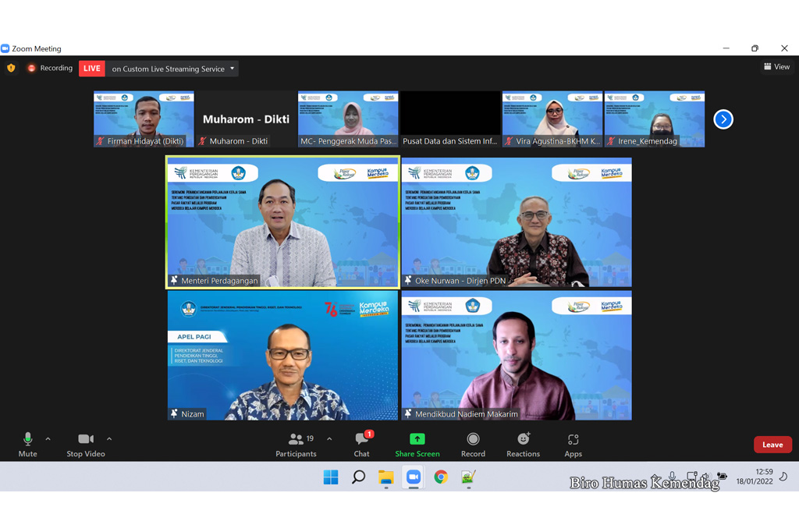Open Custom Live Streaming Service dropdown
This screenshot has height=532, width=799.
coord(172,69)
